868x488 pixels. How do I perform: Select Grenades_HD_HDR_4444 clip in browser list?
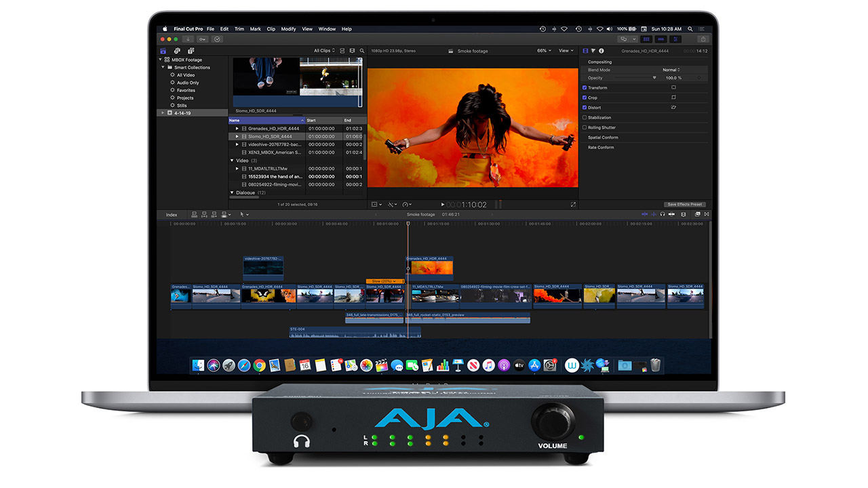point(273,128)
